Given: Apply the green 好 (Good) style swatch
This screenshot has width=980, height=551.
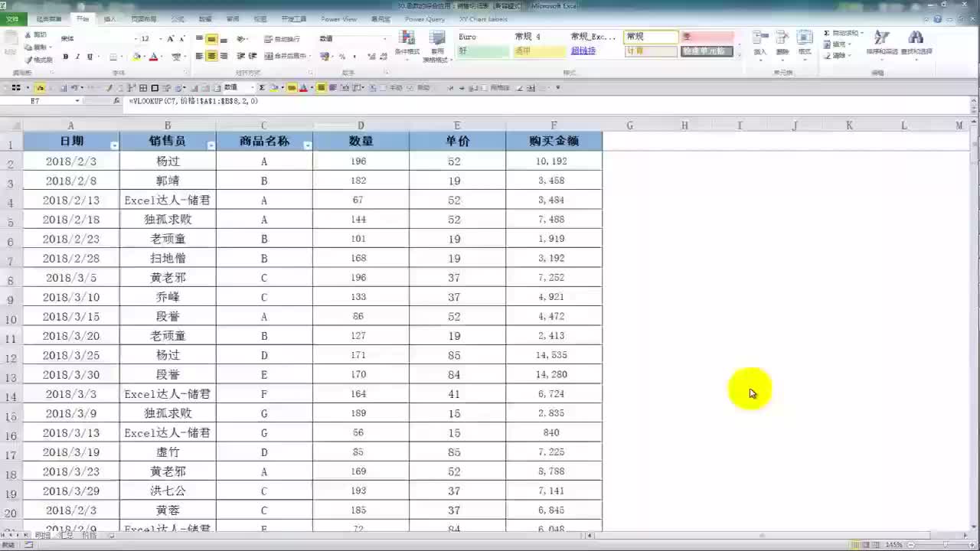Looking at the screenshot, I should (483, 51).
